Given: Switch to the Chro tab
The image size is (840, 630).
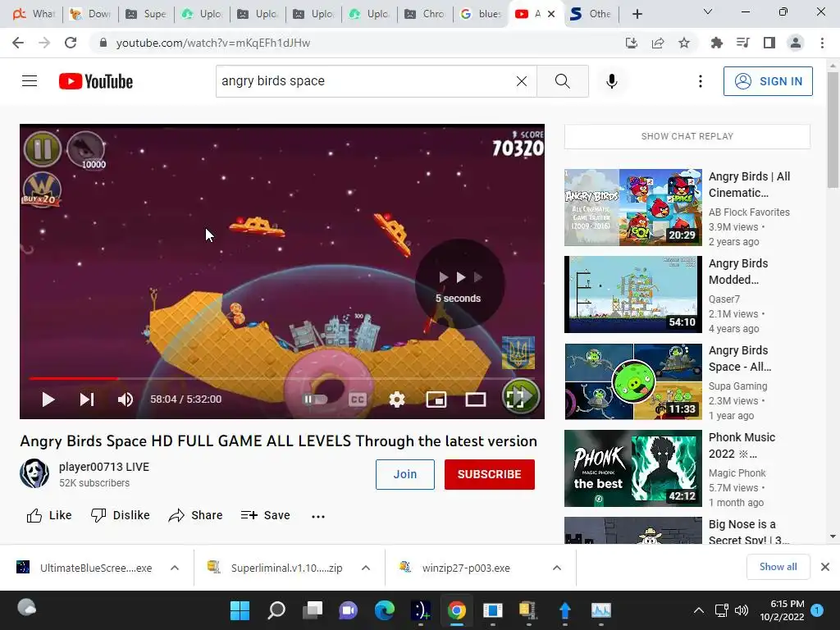Looking at the screenshot, I should [425, 14].
